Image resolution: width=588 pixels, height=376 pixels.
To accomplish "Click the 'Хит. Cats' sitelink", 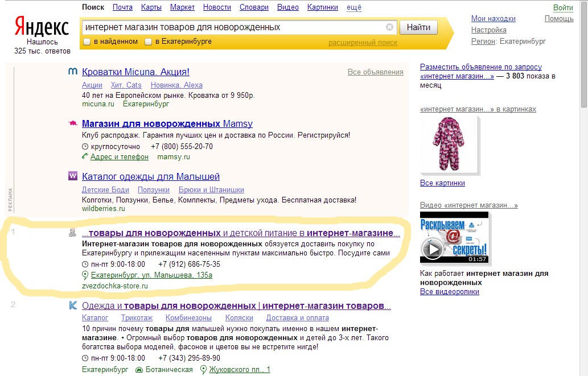I will (x=126, y=85).
